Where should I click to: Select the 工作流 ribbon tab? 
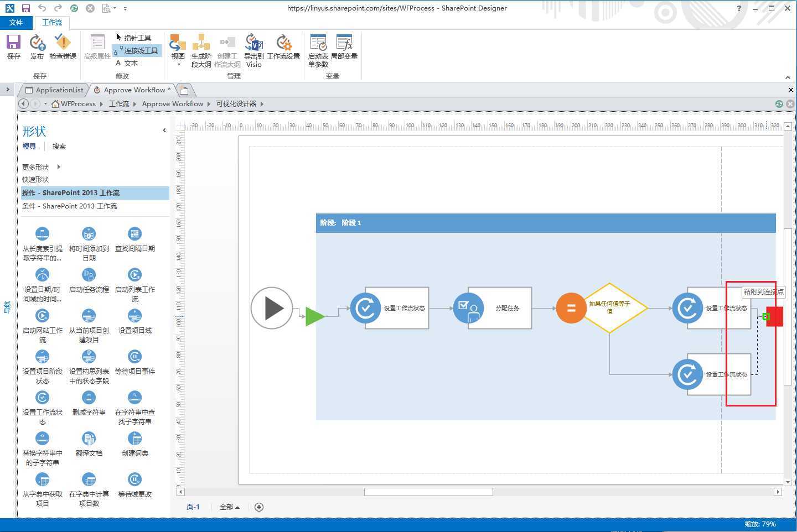coord(52,23)
